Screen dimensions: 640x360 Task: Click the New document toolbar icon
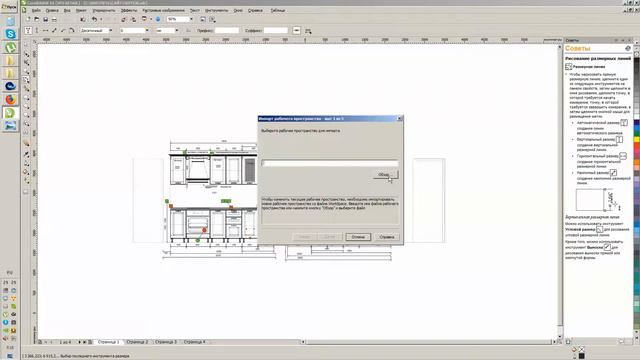pyautogui.click(x=28, y=19)
